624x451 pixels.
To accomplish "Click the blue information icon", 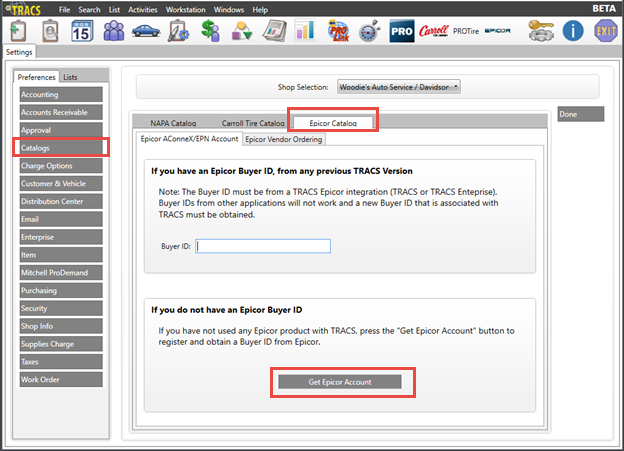I will [573, 31].
